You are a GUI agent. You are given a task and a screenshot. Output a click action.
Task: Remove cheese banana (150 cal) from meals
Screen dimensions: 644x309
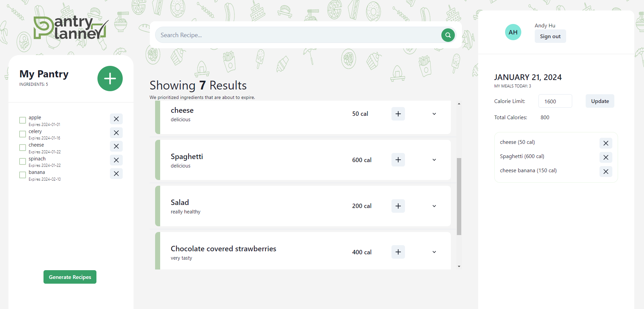(605, 172)
